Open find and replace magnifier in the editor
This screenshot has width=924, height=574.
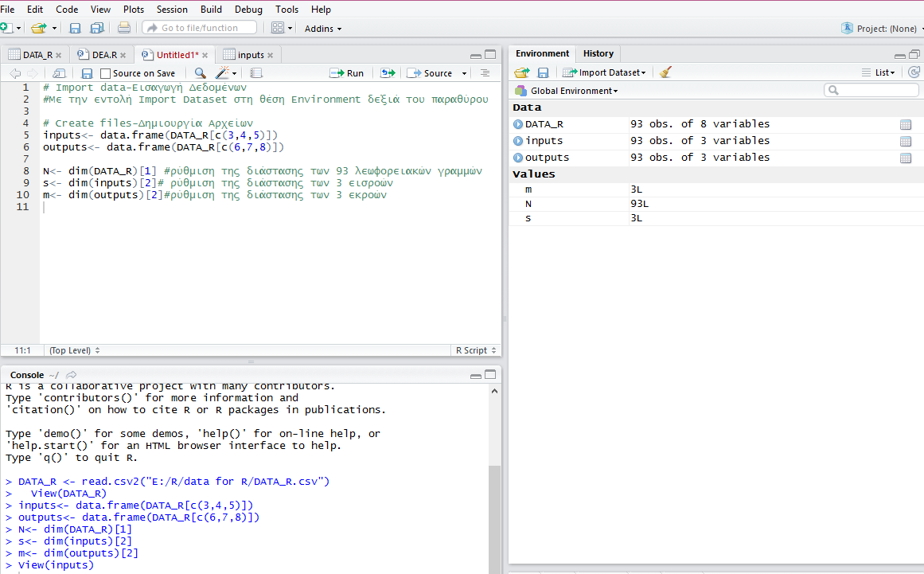tap(201, 73)
